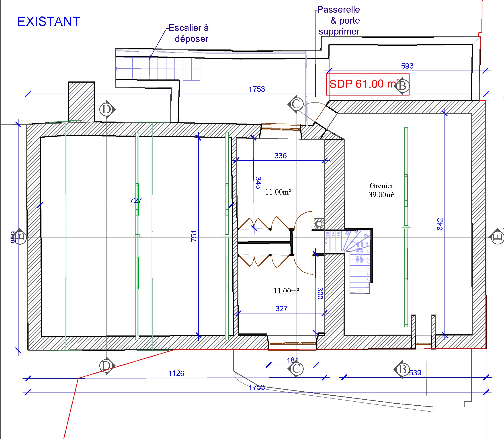Click the chimney flue symbol near the door
The image size is (504, 439).
coord(319,224)
